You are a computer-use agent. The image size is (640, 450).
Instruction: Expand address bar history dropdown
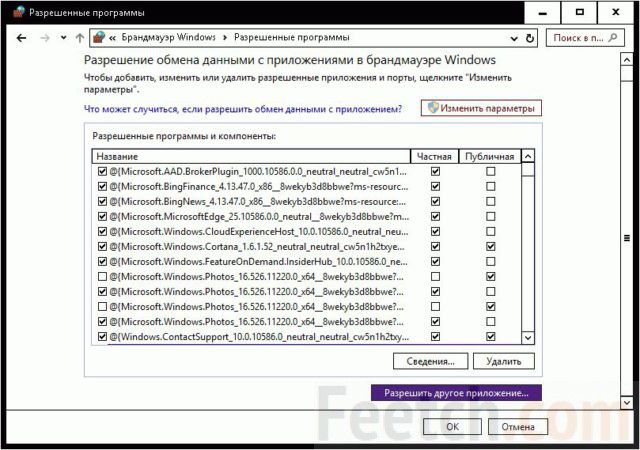pos(514,39)
